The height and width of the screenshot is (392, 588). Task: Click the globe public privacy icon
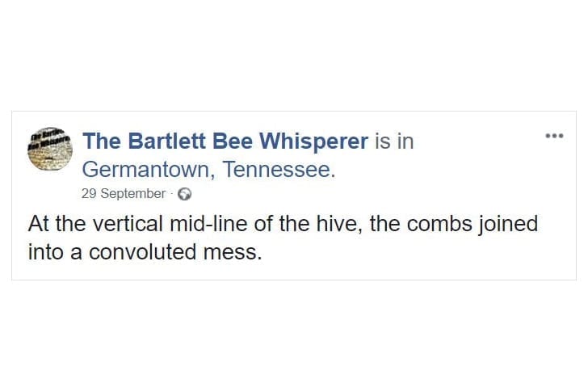(x=184, y=194)
